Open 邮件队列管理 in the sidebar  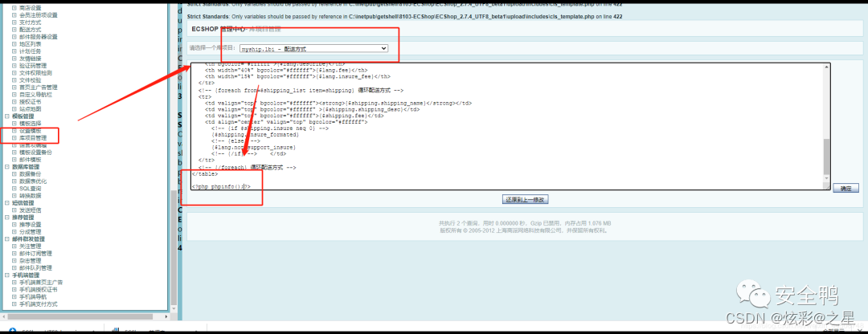[35, 267]
